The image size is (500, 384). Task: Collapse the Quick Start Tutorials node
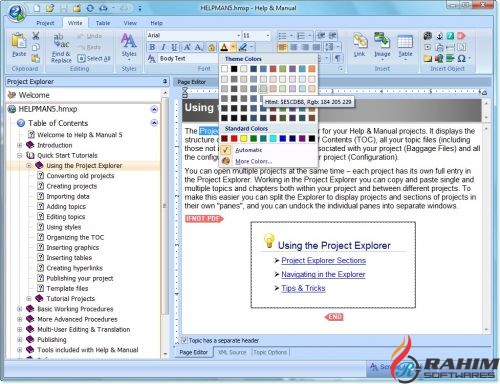[x=20, y=156]
